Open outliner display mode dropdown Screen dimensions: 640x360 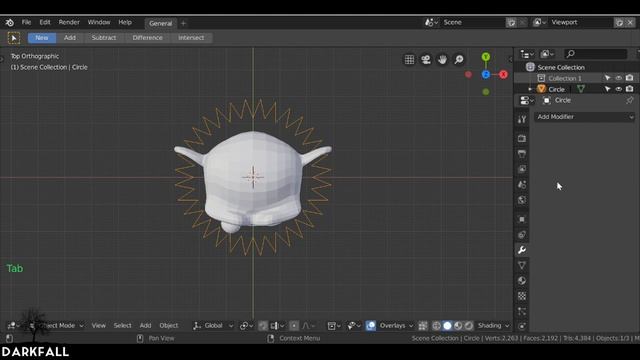(x=547, y=54)
